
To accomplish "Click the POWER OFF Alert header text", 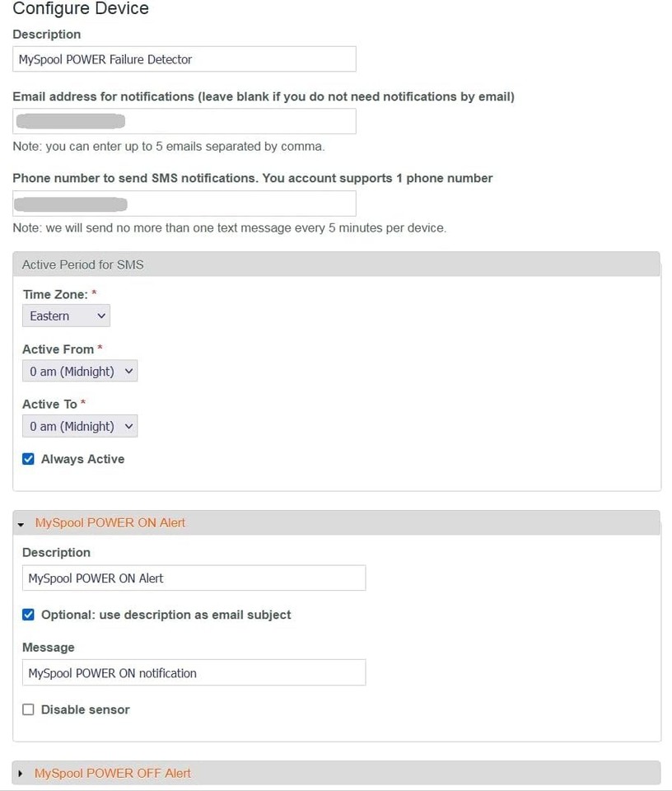I will (111, 773).
